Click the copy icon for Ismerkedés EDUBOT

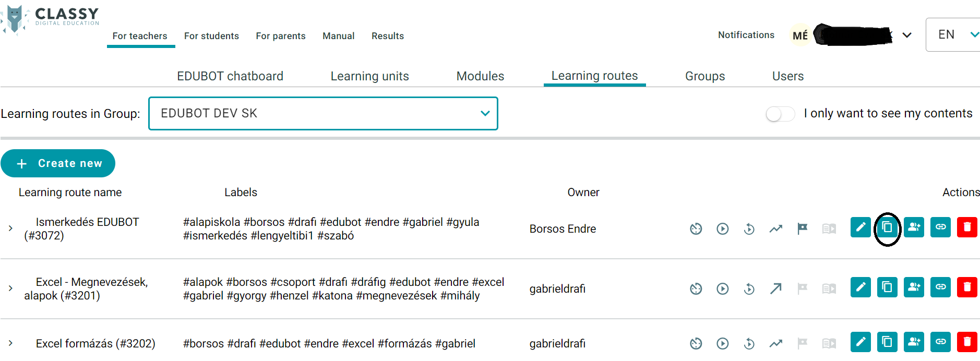click(887, 227)
